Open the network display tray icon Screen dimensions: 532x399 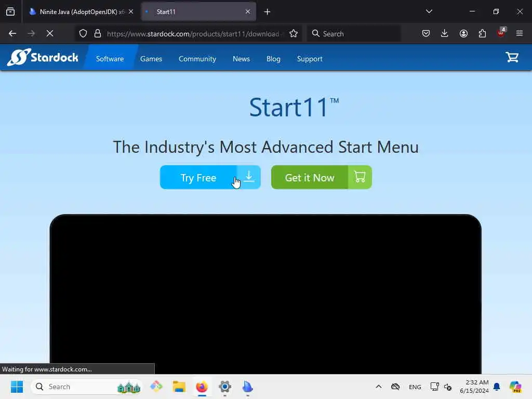click(435, 387)
